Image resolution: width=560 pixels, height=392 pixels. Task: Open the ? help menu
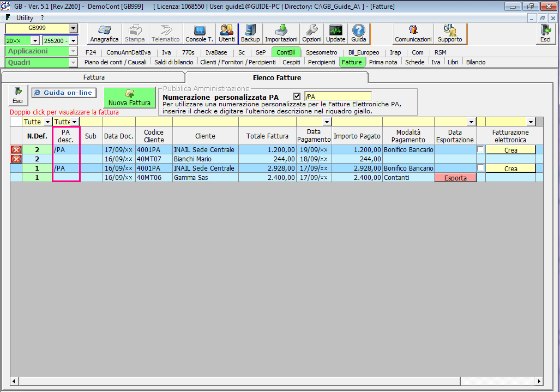click(x=42, y=18)
